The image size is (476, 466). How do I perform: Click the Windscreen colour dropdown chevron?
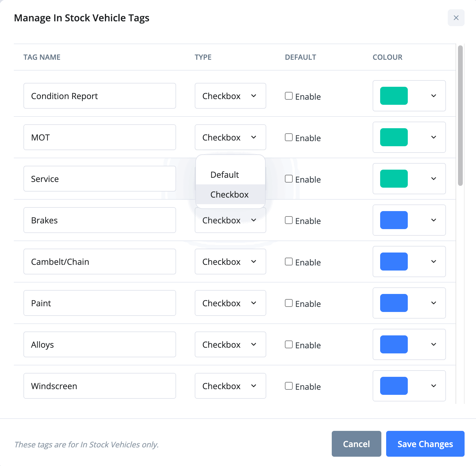(434, 386)
